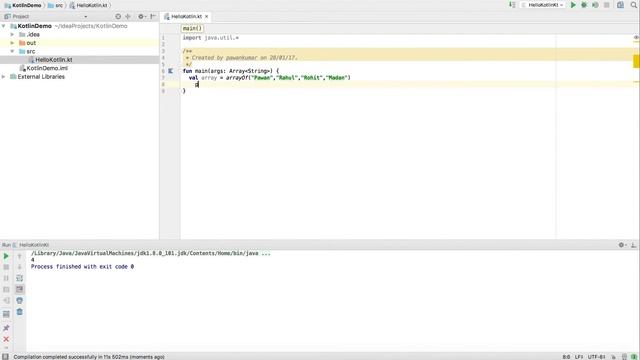Open the HelloKotlinKt run tab
This screenshot has width=640, height=360.
coord(31,245)
